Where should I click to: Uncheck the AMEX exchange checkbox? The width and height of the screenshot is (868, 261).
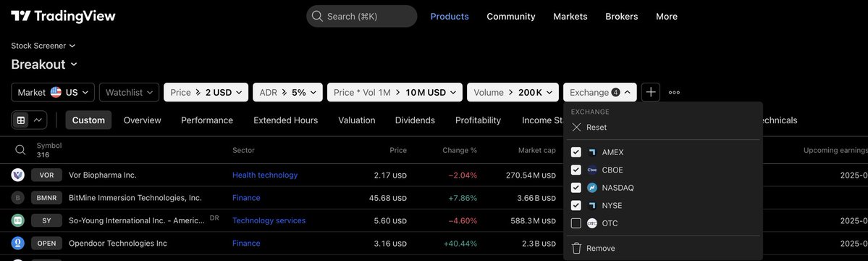pyautogui.click(x=576, y=152)
